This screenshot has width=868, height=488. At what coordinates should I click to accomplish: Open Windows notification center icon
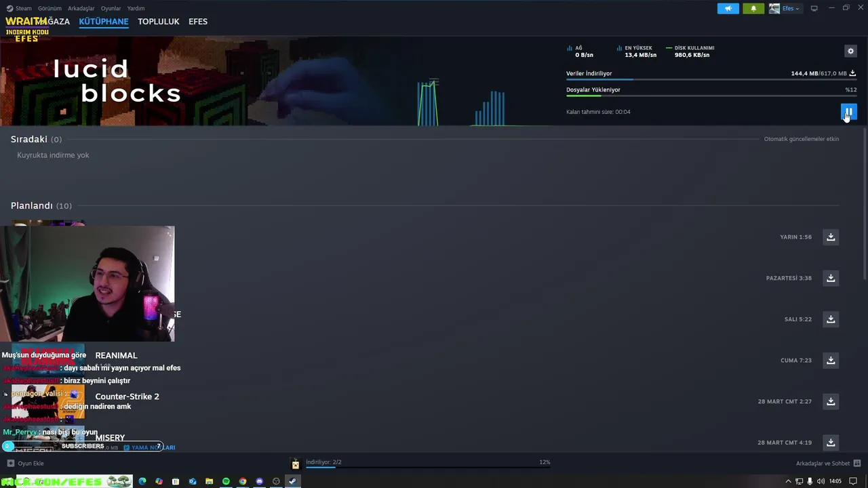[853, 481]
